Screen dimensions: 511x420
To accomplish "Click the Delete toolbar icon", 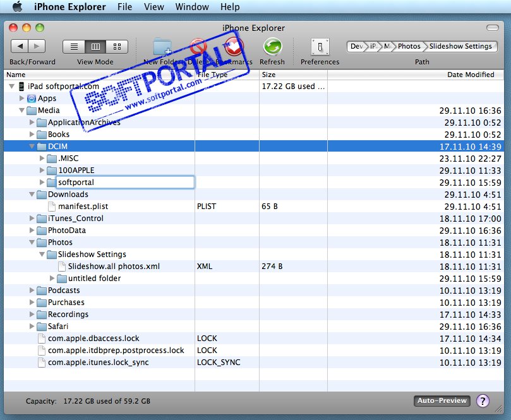I will (198, 47).
